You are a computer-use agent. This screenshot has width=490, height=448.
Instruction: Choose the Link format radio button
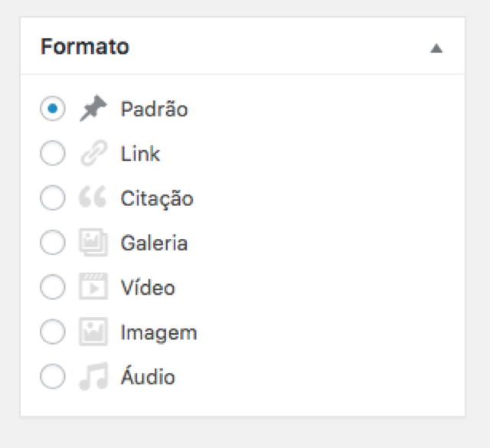53,154
